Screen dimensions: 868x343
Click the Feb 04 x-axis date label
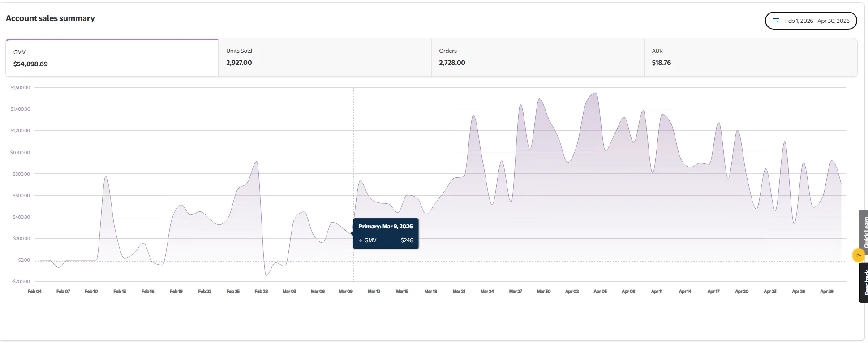[x=34, y=292]
